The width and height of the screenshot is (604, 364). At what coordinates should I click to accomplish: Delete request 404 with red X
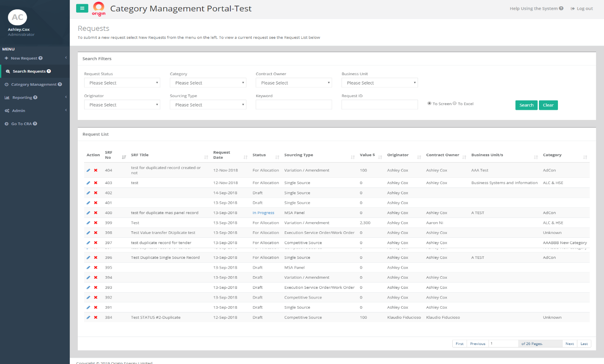pyautogui.click(x=96, y=170)
